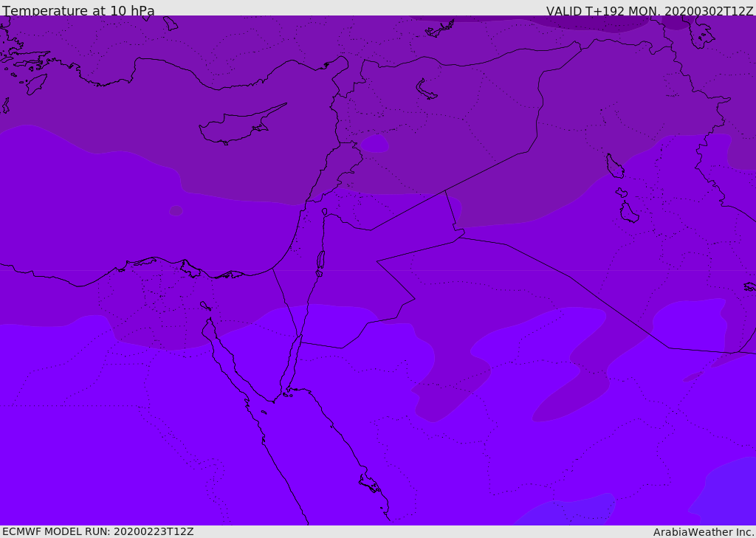Click the island of Cyprus on map
This screenshot has height=538, width=756.
242,125
